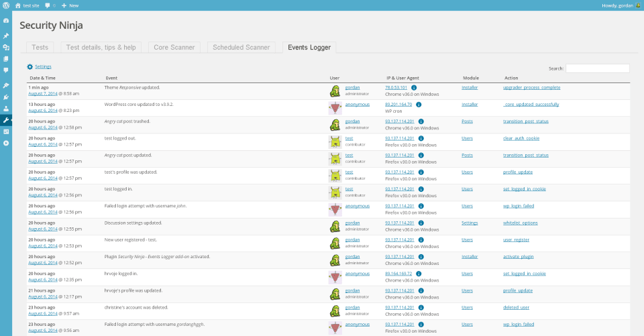Click info icon in christine's account deleted row
The height and width of the screenshot is (336, 644).
(x=421, y=307)
